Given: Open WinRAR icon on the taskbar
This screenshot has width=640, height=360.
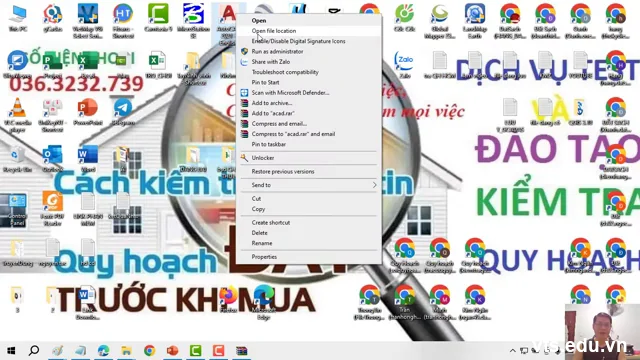Looking at the screenshot, I should 242,351.
